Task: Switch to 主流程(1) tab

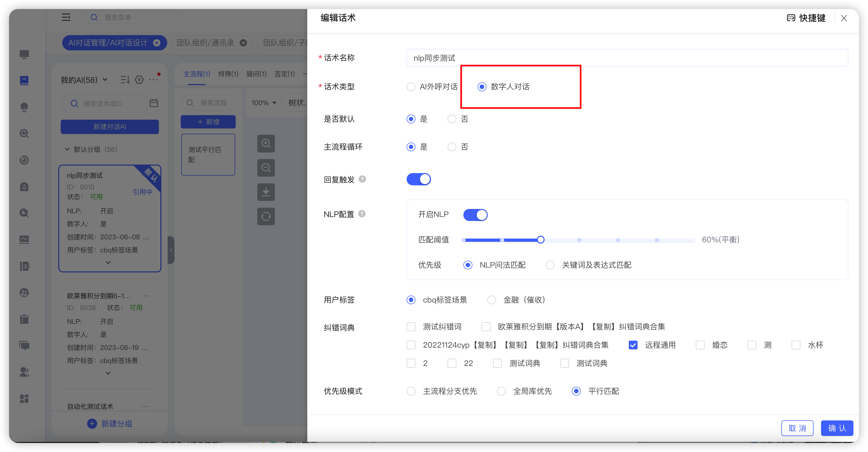Action: (197, 74)
